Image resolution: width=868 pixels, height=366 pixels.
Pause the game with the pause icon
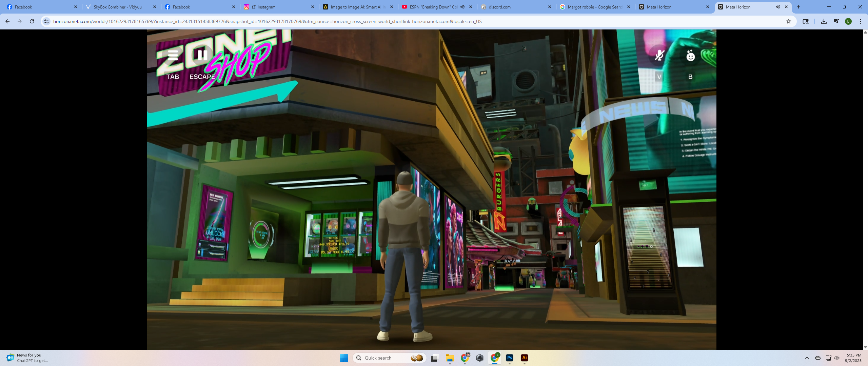coord(202,55)
